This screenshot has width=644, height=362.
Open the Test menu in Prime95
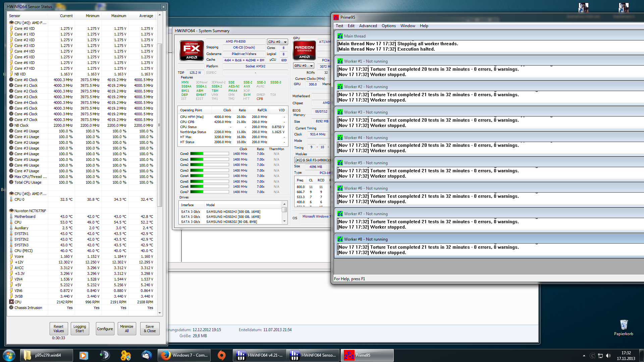pyautogui.click(x=339, y=26)
